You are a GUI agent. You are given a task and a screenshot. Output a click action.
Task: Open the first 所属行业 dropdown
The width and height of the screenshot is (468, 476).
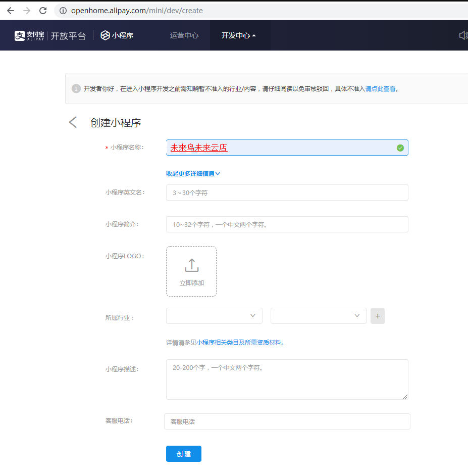click(x=214, y=316)
